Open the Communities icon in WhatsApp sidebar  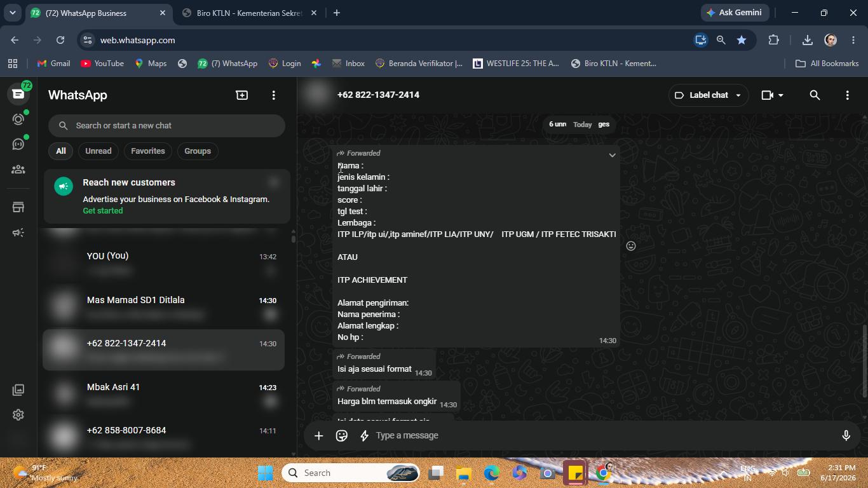18,170
